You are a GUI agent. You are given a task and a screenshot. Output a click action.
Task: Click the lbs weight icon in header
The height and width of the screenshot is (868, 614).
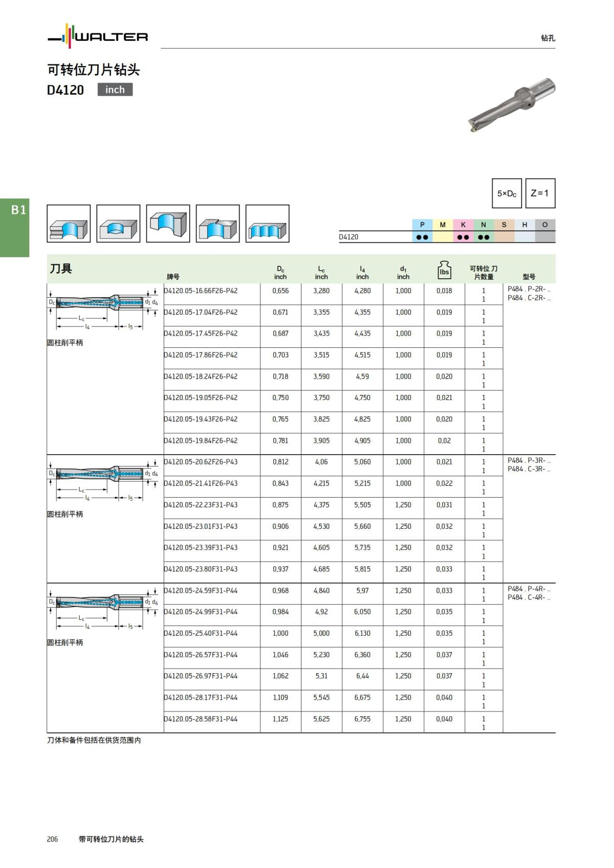pos(444,270)
